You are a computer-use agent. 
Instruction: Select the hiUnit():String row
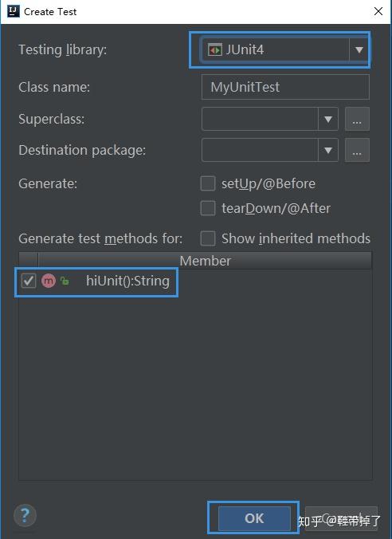(195, 281)
